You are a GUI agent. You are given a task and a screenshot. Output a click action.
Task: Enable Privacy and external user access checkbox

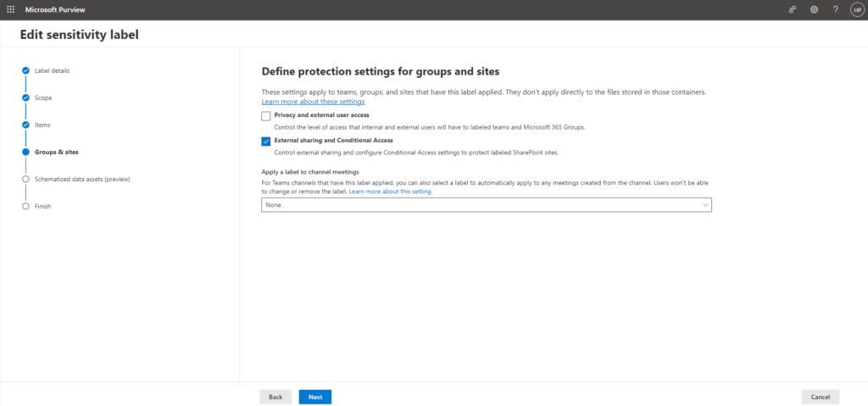point(266,115)
